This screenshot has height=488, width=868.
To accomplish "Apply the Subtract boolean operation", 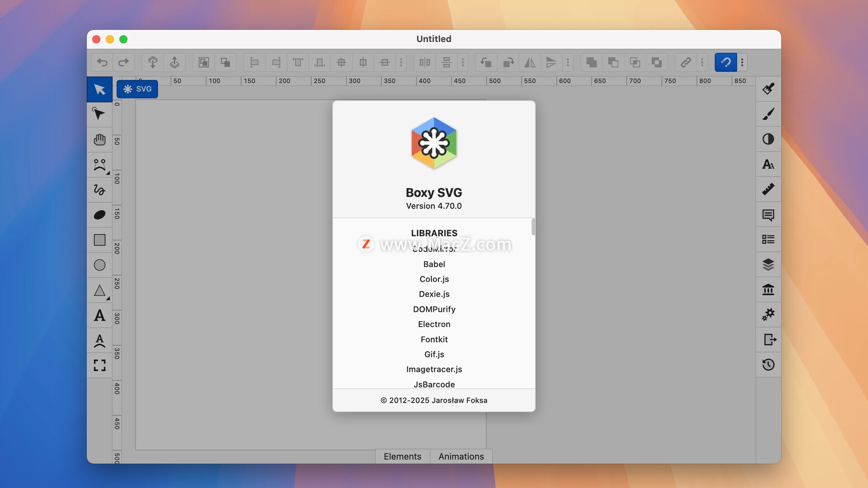I will [613, 62].
